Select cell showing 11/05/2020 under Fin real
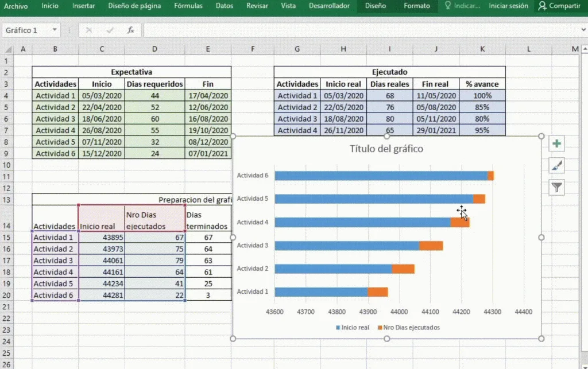 click(x=436, y=95)
